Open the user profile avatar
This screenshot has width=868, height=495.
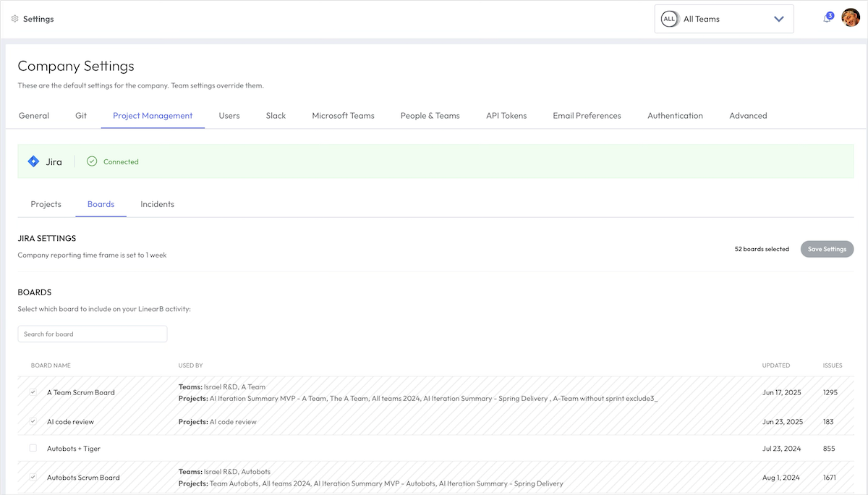click(x=851, y=18)
